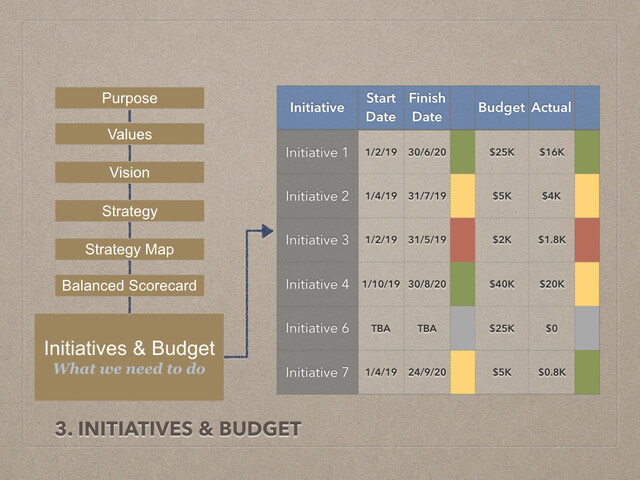Select the Purpose box
This screenshot has width=640, height=480.
(x=129, y=98)
